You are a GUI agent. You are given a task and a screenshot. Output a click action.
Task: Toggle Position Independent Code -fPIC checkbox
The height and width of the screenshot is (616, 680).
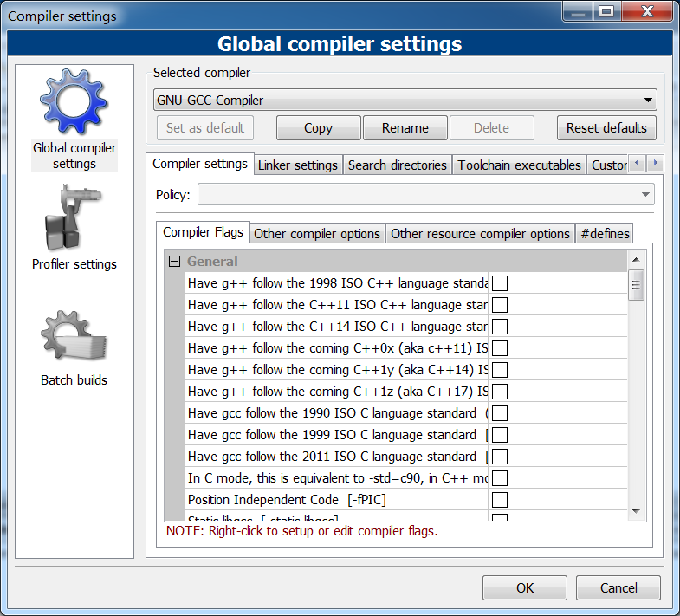coord(500,500)
